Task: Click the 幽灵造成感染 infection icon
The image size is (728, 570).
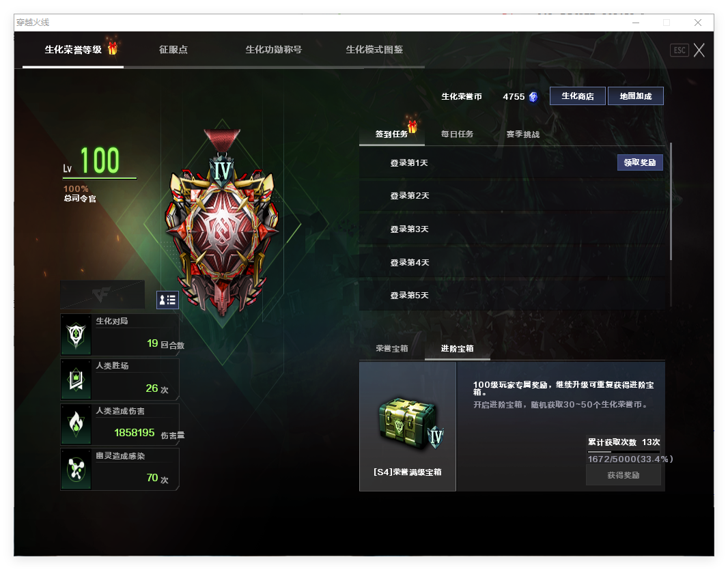Action: click(x=75, y=469)
